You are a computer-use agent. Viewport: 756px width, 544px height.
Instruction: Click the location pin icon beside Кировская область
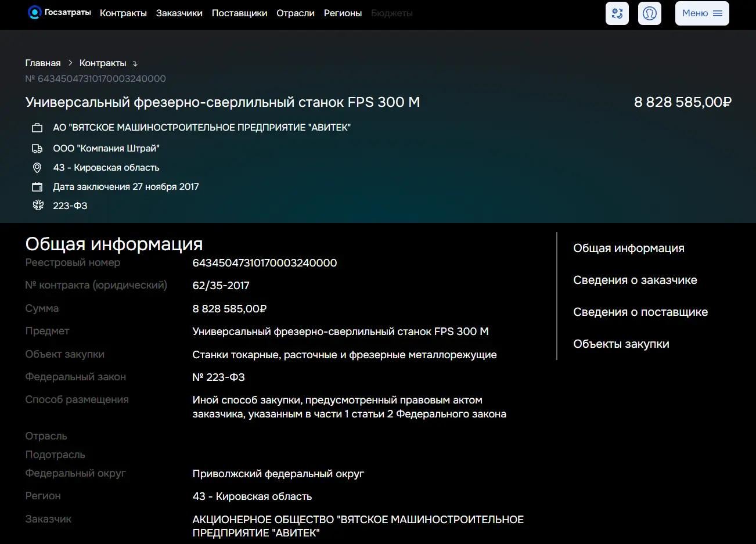[37, 168]
